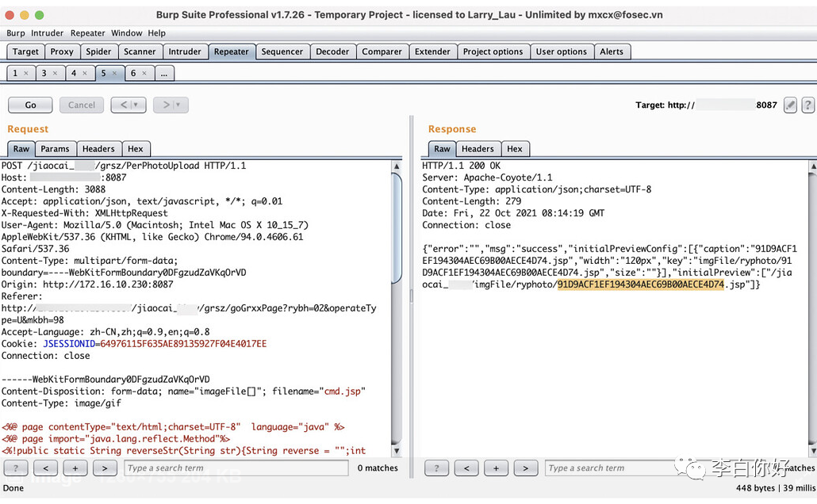The height and width of the screenshot is (504, 817).
Task: Click the Cancel button
Action: tap(81, 105)
